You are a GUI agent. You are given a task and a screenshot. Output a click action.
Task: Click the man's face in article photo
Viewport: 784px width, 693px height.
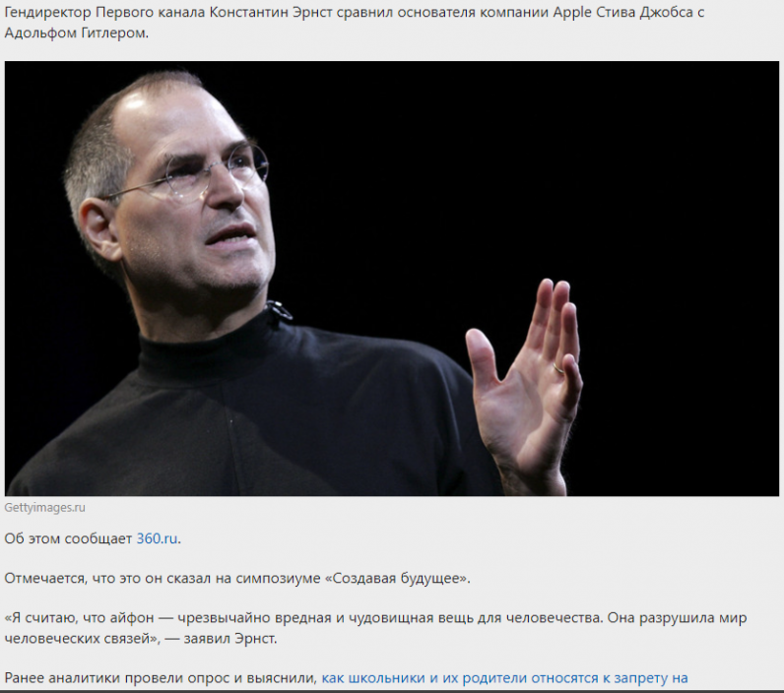click(x=200, y=200)
